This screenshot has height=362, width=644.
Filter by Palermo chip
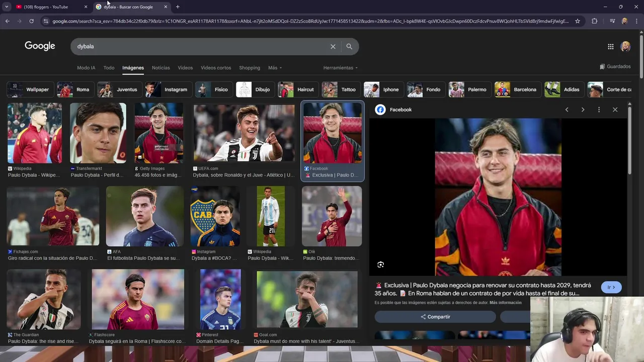click(x=469, y=89)
